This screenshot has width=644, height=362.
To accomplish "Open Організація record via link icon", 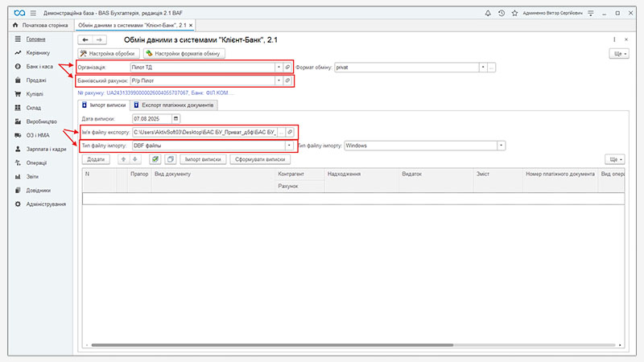I will point(288,68).
